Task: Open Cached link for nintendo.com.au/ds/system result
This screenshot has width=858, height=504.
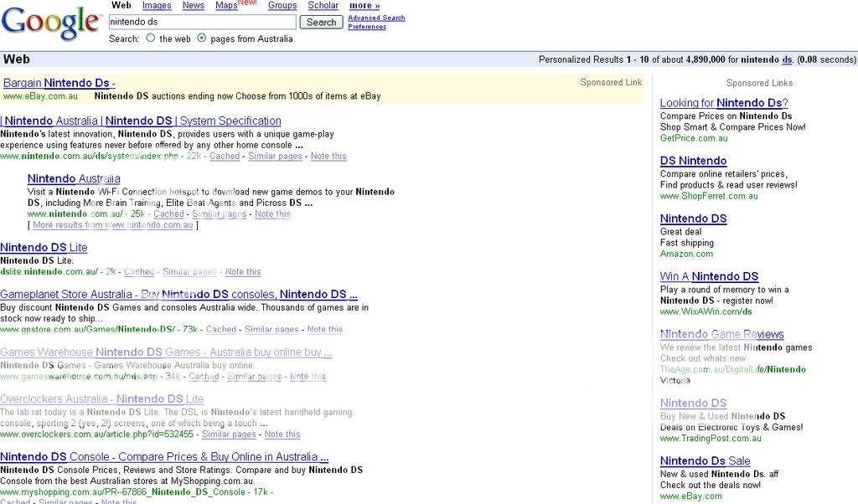Action: [x=225, y=157]
